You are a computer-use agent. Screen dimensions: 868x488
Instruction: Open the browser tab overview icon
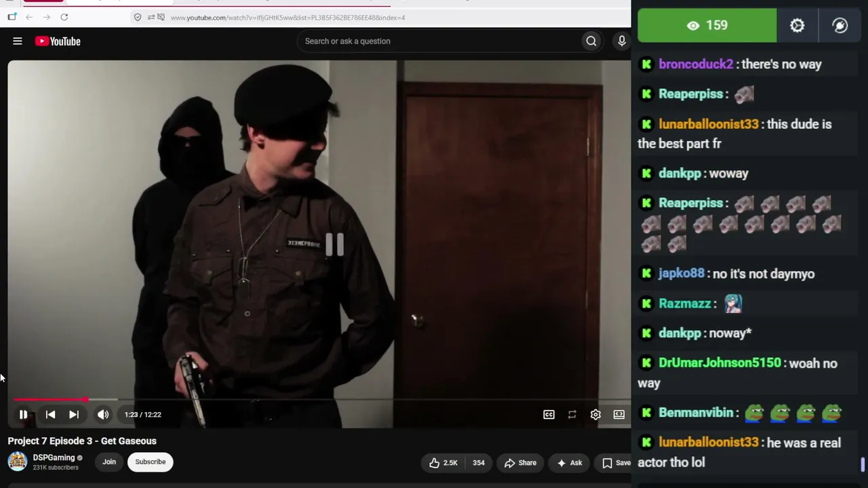coord(12,17)
